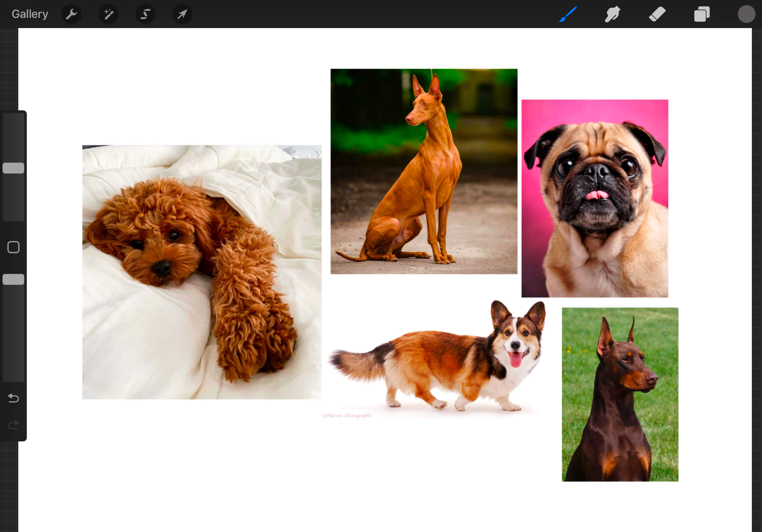
Task: Open the Layers panel
Action: point(702,14)
